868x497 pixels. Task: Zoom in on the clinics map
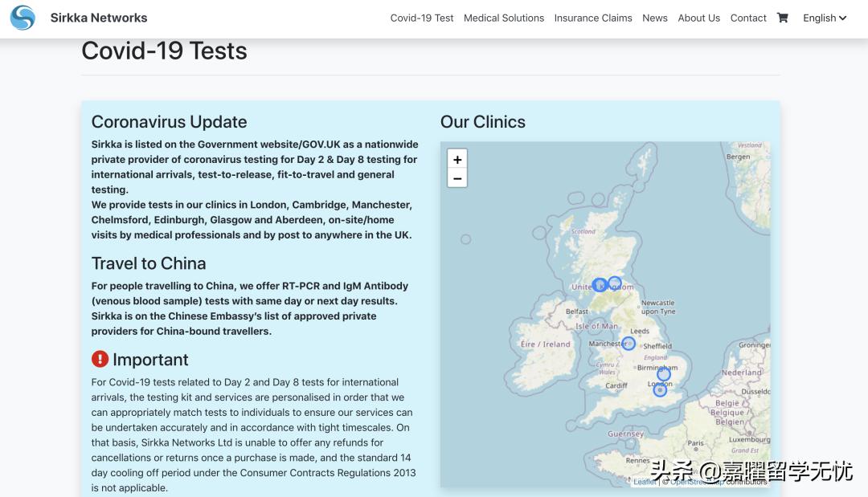click(x=457, y=159)
